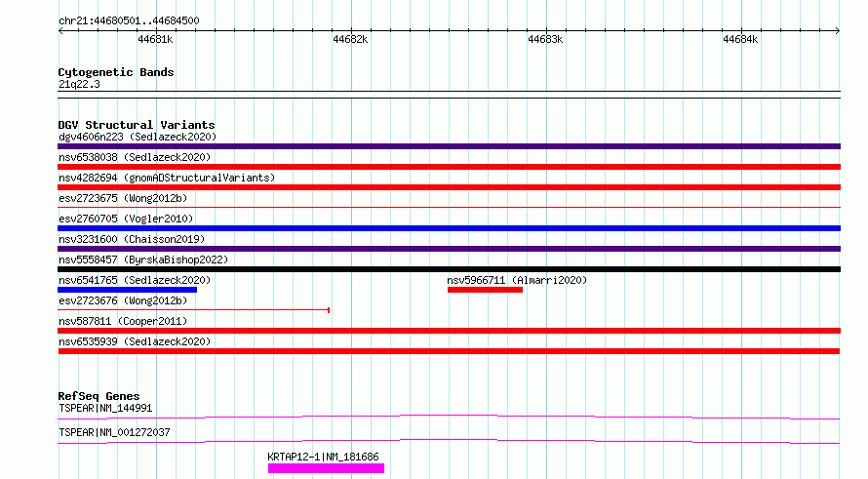Open the KRTAP12-1|NM_181686 gene label

pos(323,457)
